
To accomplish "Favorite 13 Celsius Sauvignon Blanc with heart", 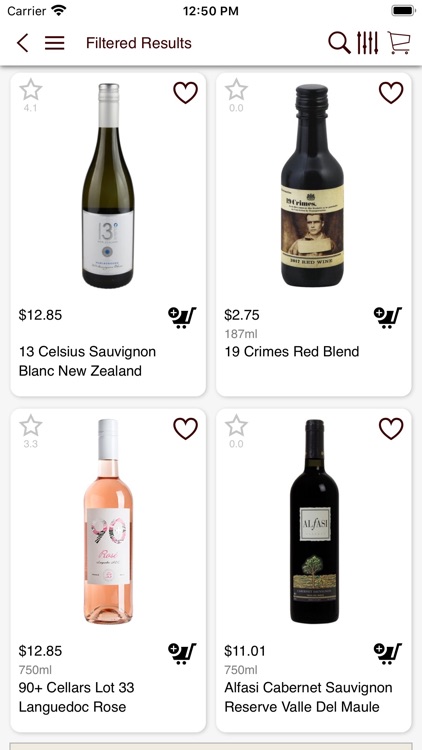I will (x=185, y=93).
